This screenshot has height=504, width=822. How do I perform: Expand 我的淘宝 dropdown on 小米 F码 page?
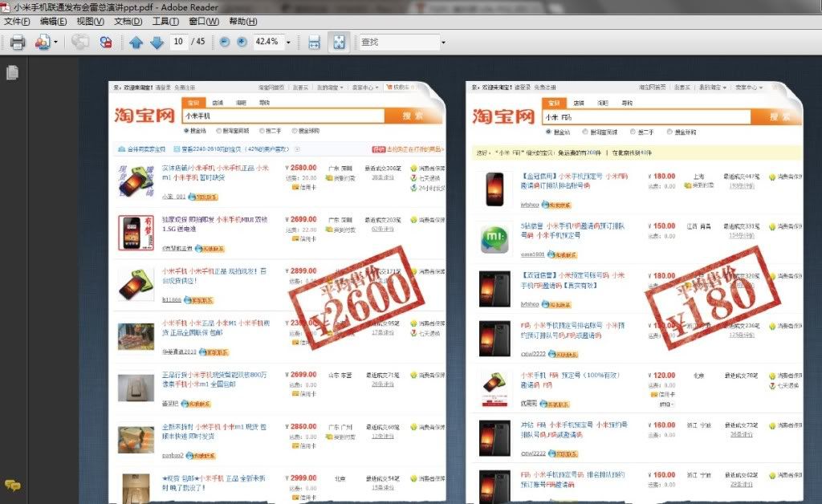(725, 87)
